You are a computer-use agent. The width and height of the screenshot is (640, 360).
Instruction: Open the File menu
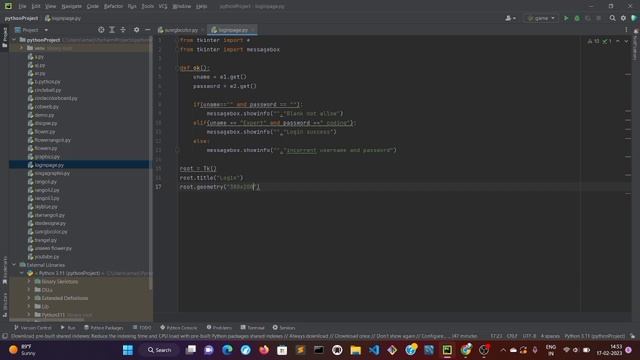tap(22, 6)
